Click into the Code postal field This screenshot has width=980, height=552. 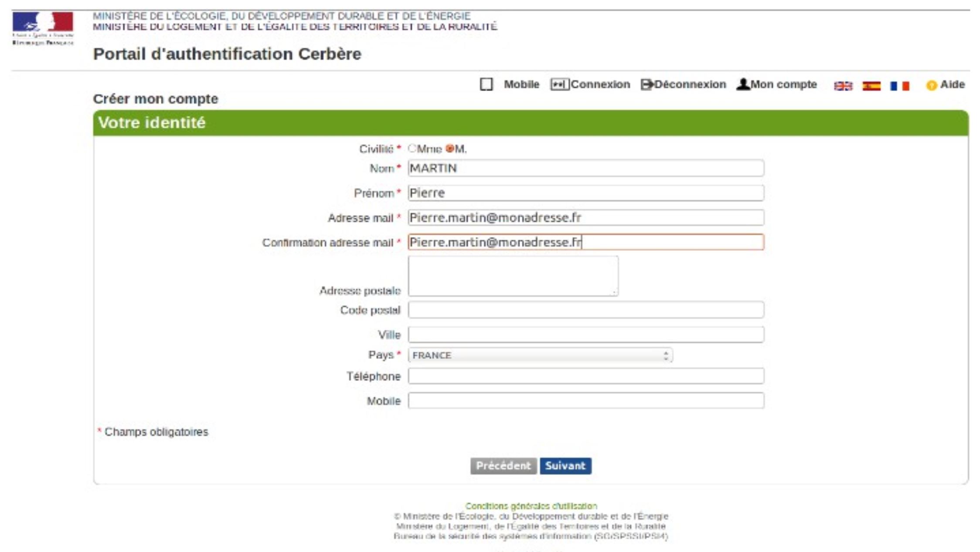pos(585,310)
